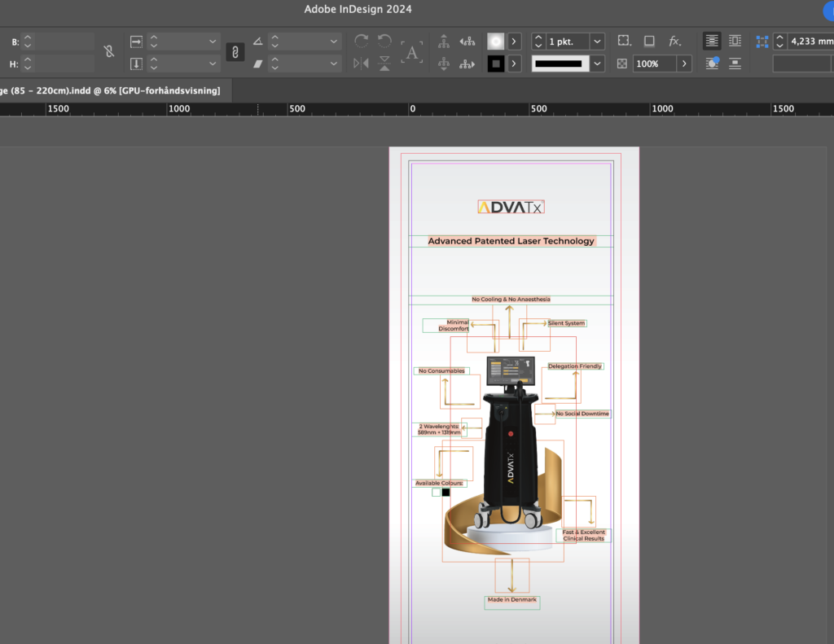
Task: Open the stroke weight dropdown showing 1 pkt.
Action: point(597,41)
